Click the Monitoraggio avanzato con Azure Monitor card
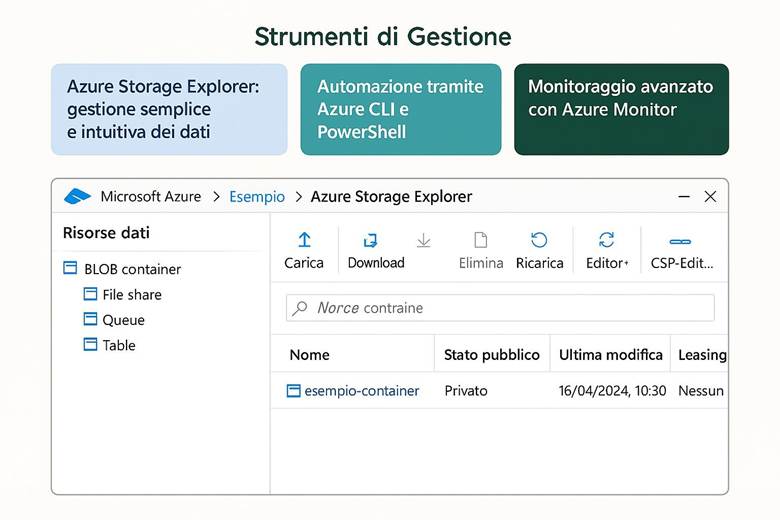 pyautogui.click(x=621, y=109)
